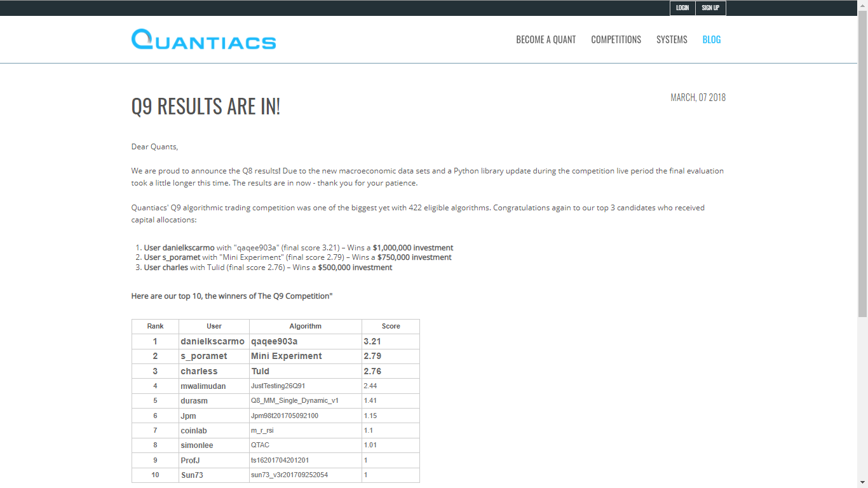
Task: Click the Algorithm column header
Action: click(306, 327)
